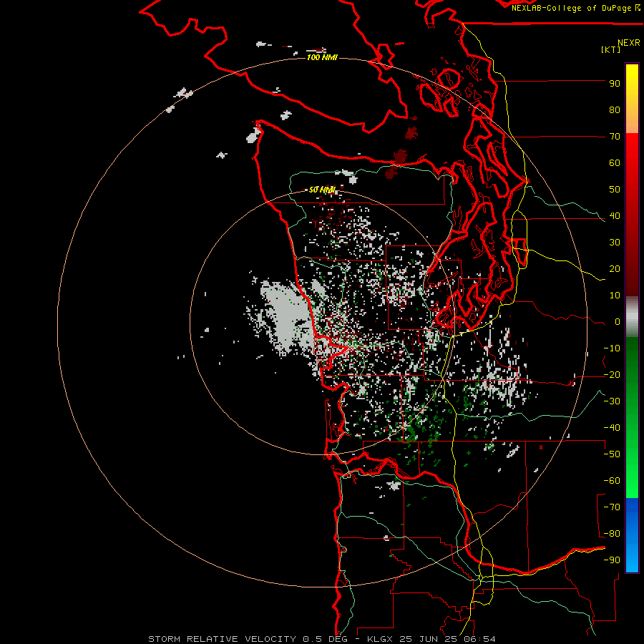Image resolution: width=644 pixels, height=644 pixels.
Task: Click the -90 value on the velocity scale
Action: pos(612,560)
